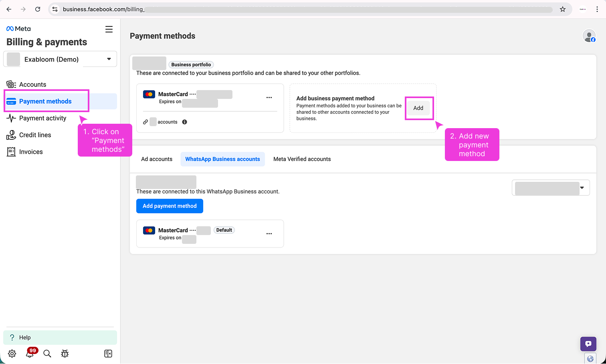Click the Add business payment method title

335,98
